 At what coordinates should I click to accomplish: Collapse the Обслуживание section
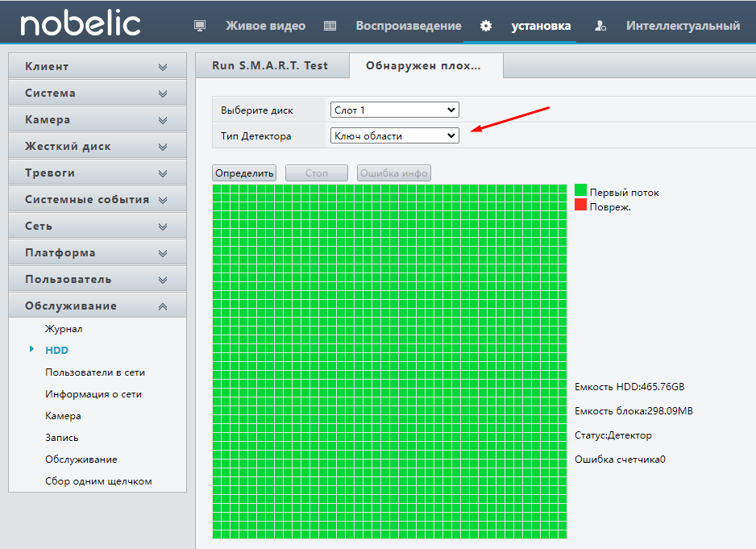pos(98,306)
